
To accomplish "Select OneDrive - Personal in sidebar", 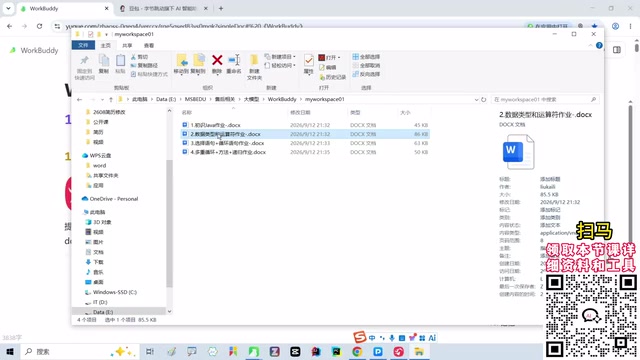I will [x=114, y=199].
